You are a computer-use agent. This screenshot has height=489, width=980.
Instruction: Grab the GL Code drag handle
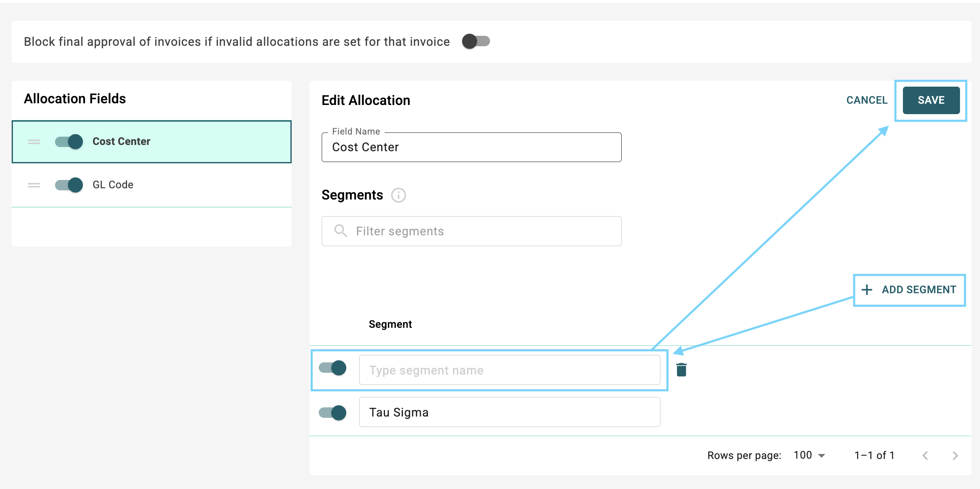coord(34,185)
